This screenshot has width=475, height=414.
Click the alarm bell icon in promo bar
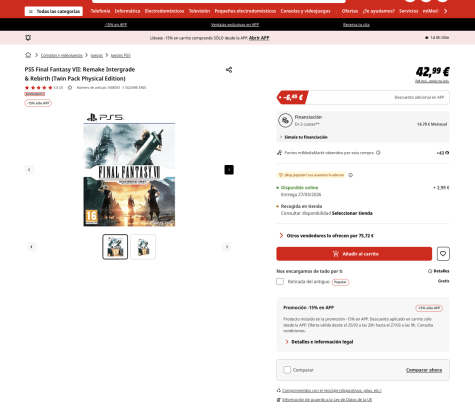[x=28, y=38]
